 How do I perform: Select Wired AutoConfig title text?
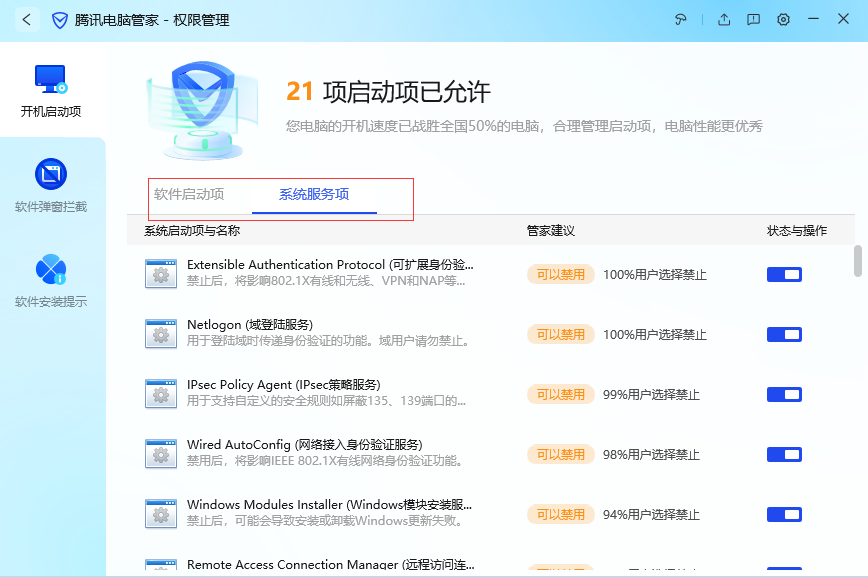[x=304, y=445]
